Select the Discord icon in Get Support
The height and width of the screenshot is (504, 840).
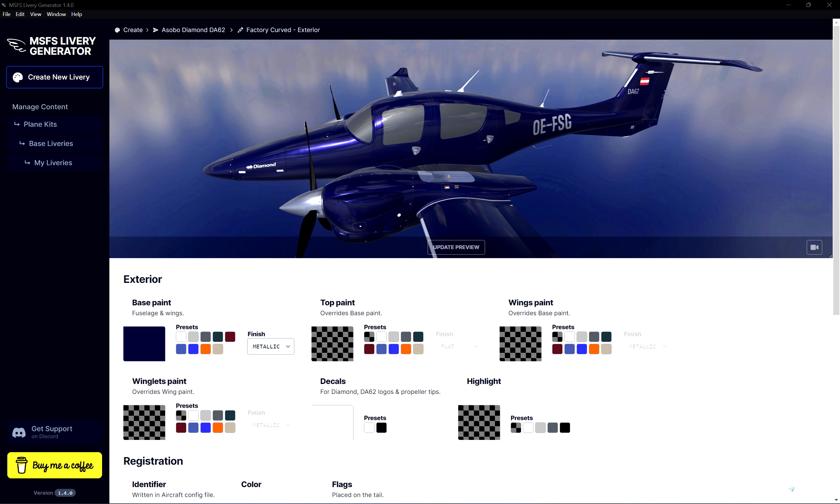(19, 432)
